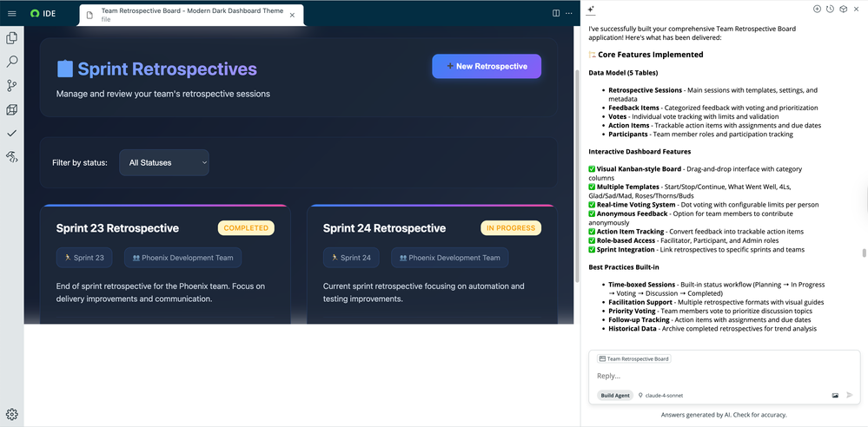Start a new chat with plus icon
868x427 pixels.
(x=817, y=9)
